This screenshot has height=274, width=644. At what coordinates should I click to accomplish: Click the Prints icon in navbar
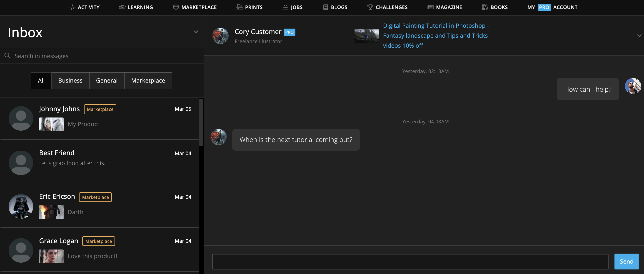240,7
